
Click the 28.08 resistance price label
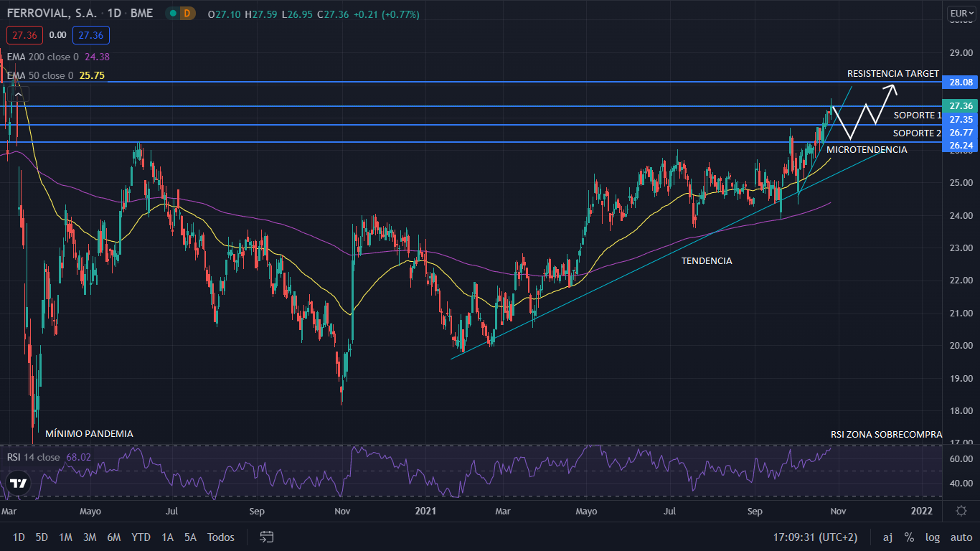coord(960,83)
